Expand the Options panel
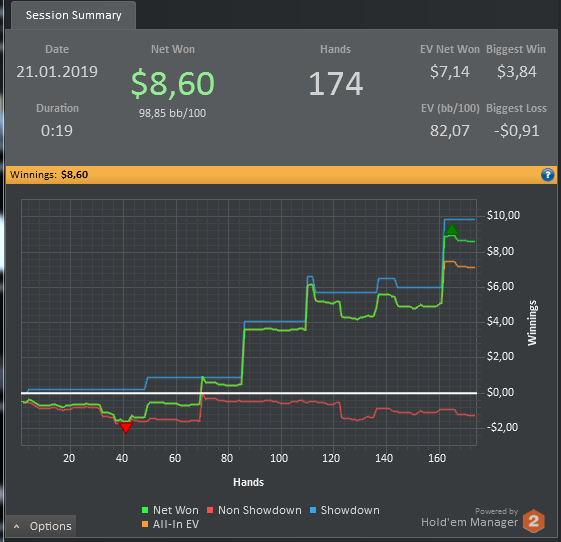561x542 pixels. (x=41, y=526)
